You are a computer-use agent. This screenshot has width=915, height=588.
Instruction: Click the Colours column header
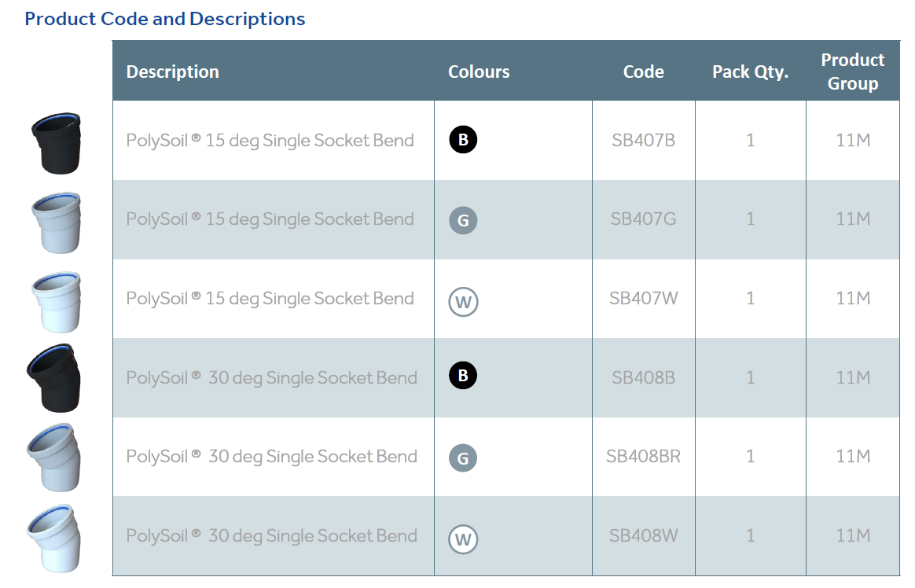pyautogui.click(x=479, y=72)
